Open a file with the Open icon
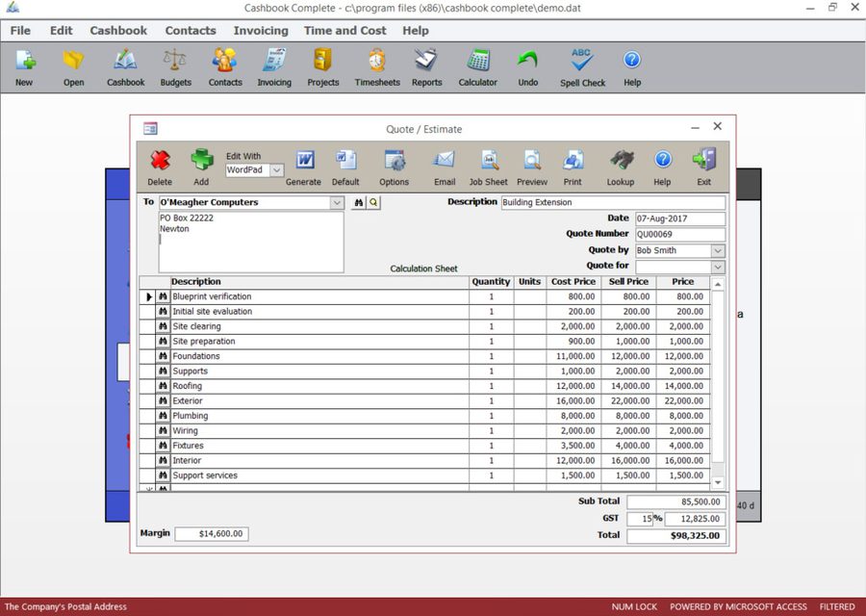 pos(73,61)
